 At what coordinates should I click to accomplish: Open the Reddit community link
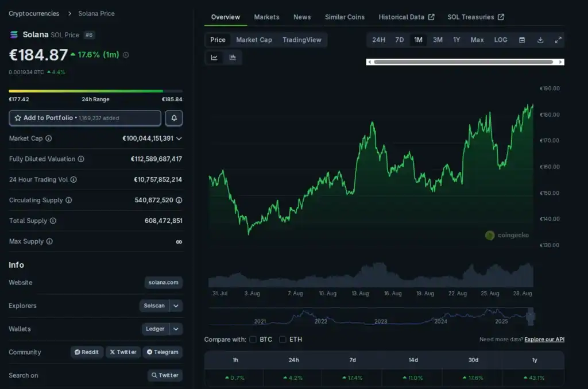pos(87,352)
